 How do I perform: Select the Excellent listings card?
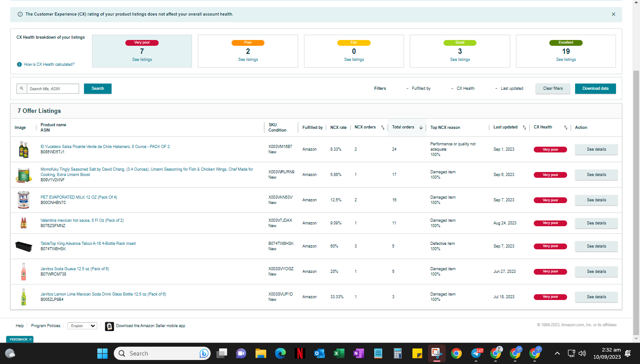tap(566, 51)
